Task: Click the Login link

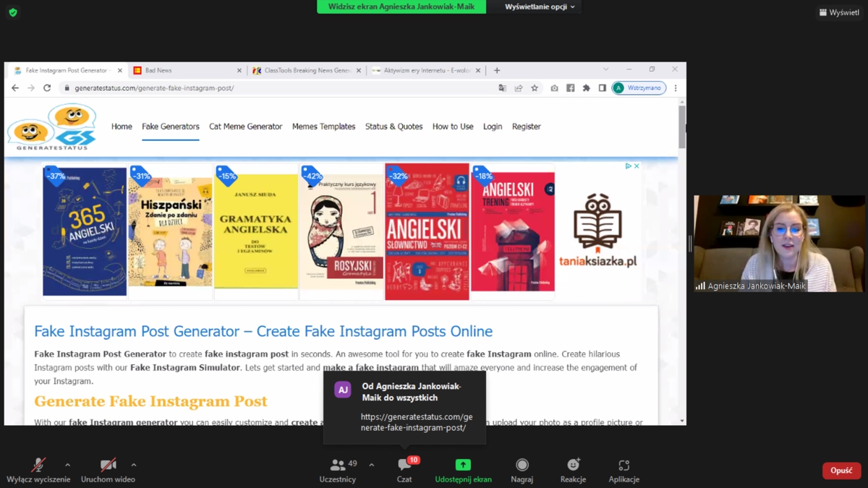Action: tap(493, 127)
